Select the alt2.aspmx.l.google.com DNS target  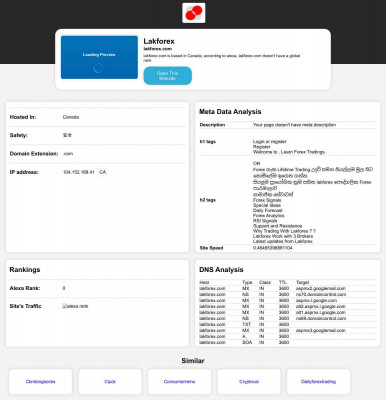tap(321, 306)
